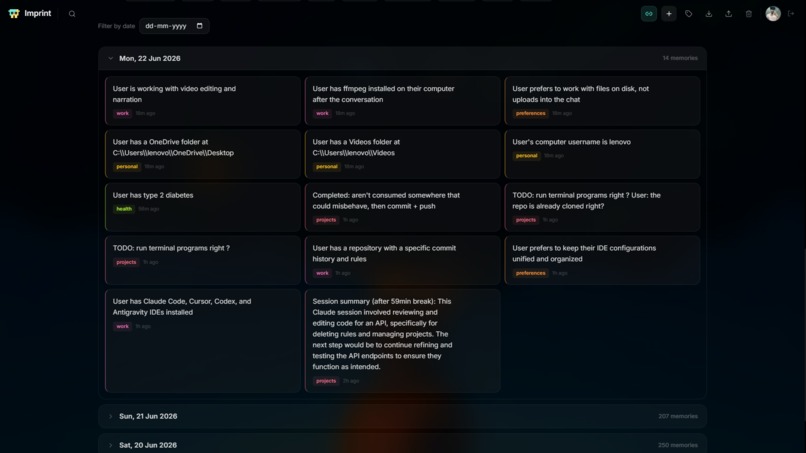Click work tag on repository card
Screen dimensions: 806x453
(x=322, y=273)
